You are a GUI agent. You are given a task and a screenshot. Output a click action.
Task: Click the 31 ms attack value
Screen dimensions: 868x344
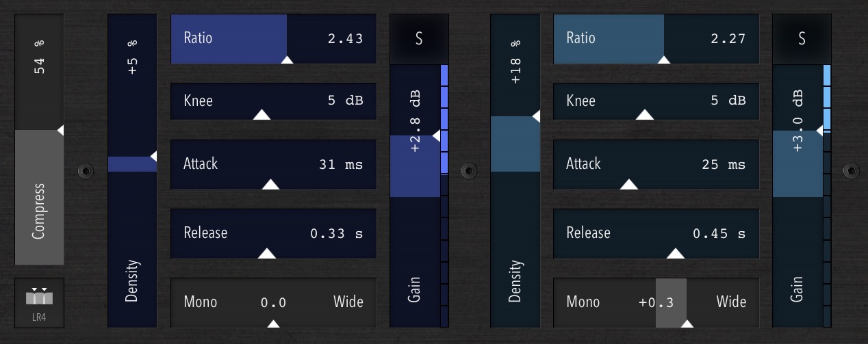[341, 165]
